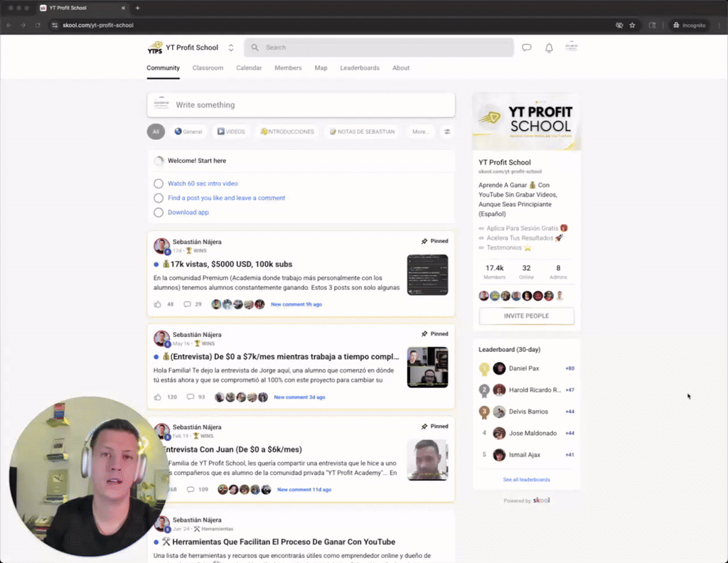Screen dimensions: 728x563
Task: Open Delvis Barrios leaderboard profile
Action: click(528, 412)
